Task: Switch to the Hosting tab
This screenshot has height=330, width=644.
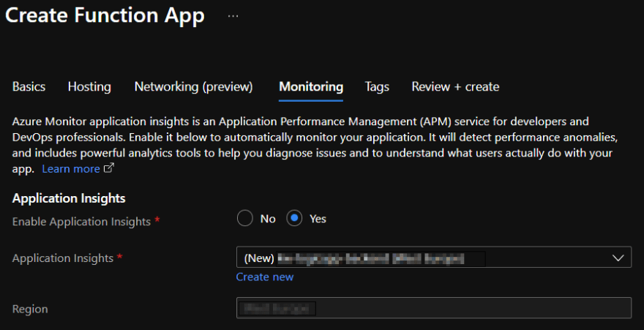Action: (x=89, y=86)
